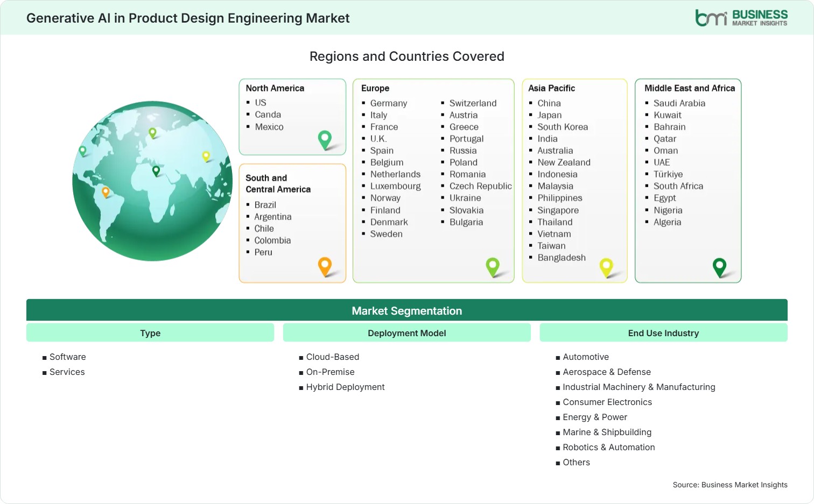This screenshot has height=504, width=814.
Task: Select 'Robotics & Automation' entry
Action: coord(609,447)
